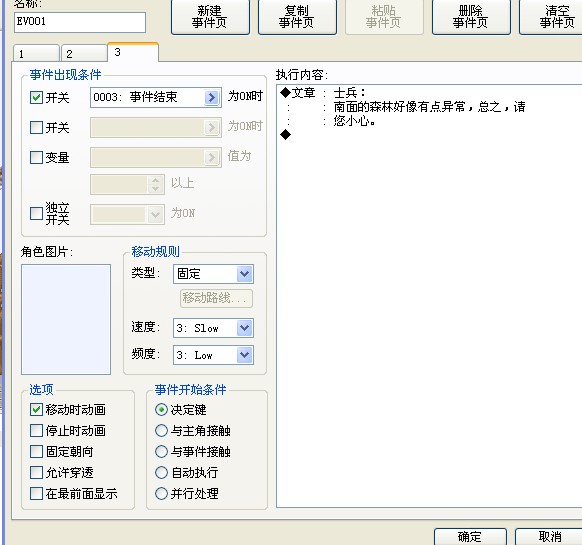Open the 频度 dropdown showing 3: Low

point(213,355)
